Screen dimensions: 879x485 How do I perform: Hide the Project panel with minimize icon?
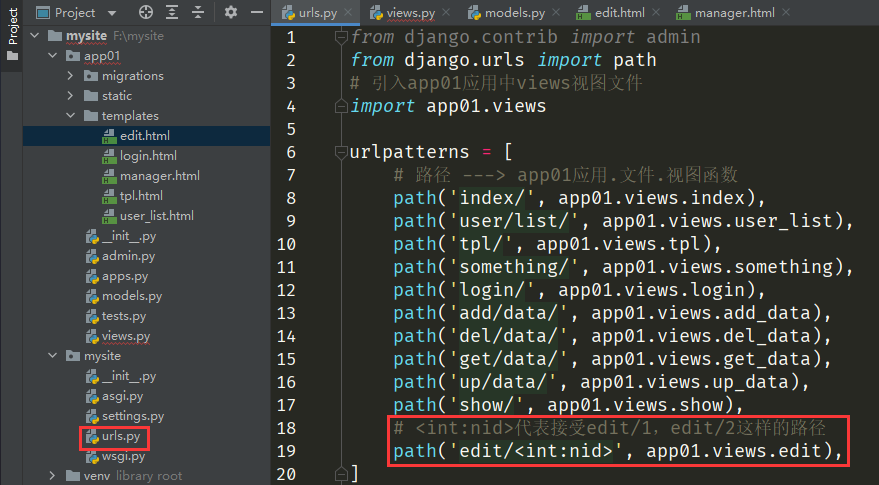[x=256, y=12]
